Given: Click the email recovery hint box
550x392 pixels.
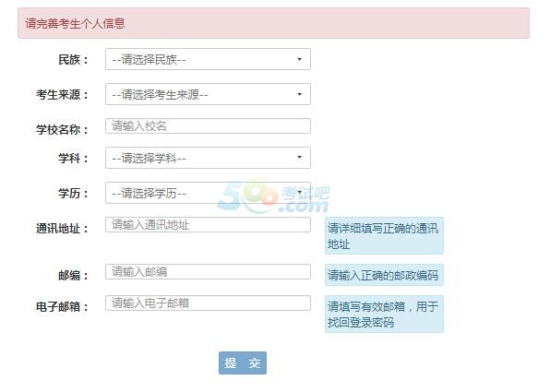Looking at the screenshot, I should [384, 315].
